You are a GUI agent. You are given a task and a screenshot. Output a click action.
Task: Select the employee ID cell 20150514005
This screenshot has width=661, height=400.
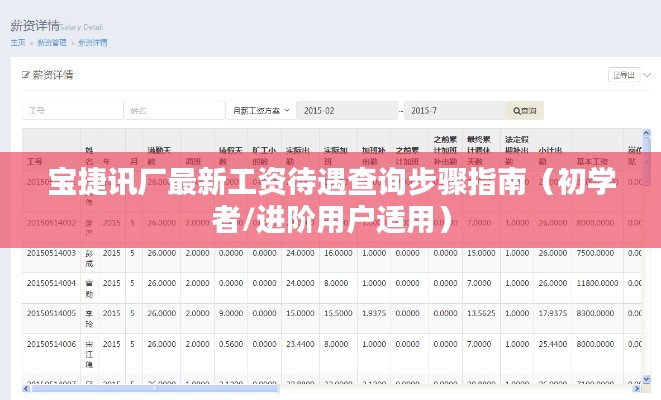(51, 313)
